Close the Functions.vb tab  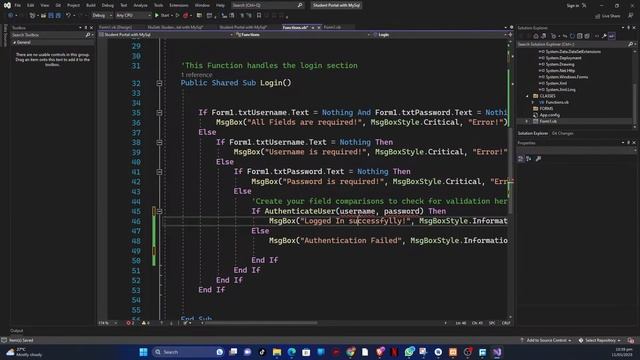tap(319, 27)
